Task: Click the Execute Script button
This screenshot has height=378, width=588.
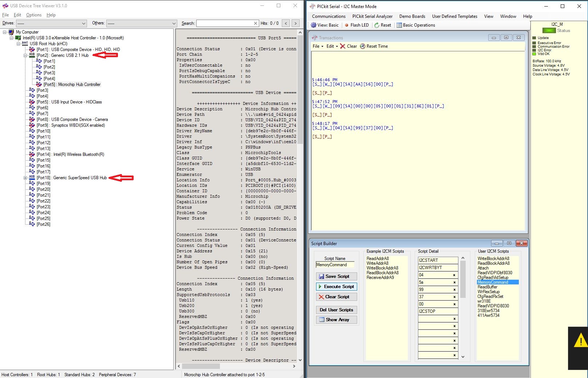Action: [x=336, y=287]
